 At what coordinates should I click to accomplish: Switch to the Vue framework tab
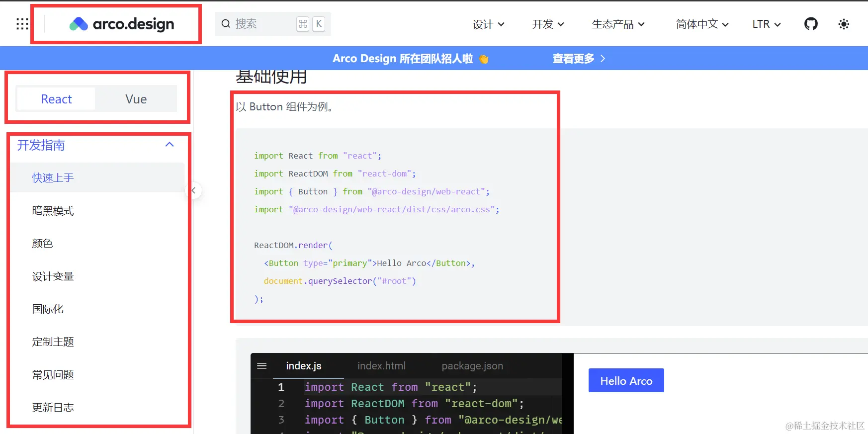pyautogui.click(x=136, y=99)
